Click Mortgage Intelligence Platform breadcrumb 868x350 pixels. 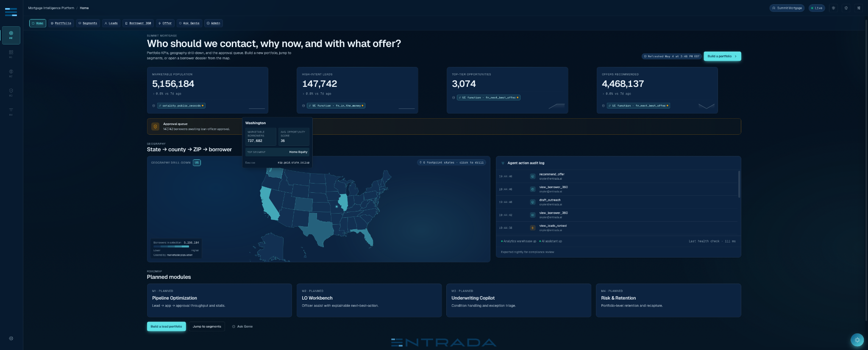tap(51, 8)
